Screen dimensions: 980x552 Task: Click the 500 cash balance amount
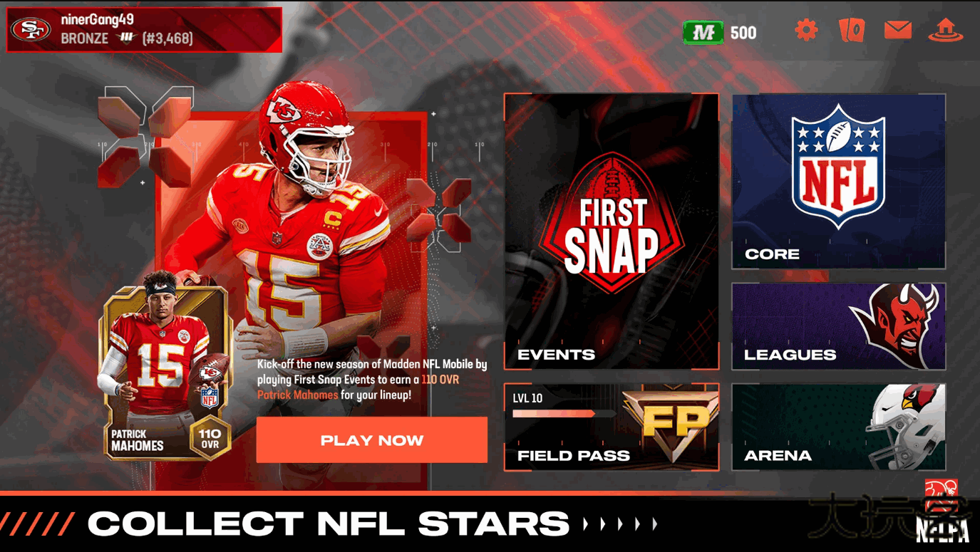(743, 33)
